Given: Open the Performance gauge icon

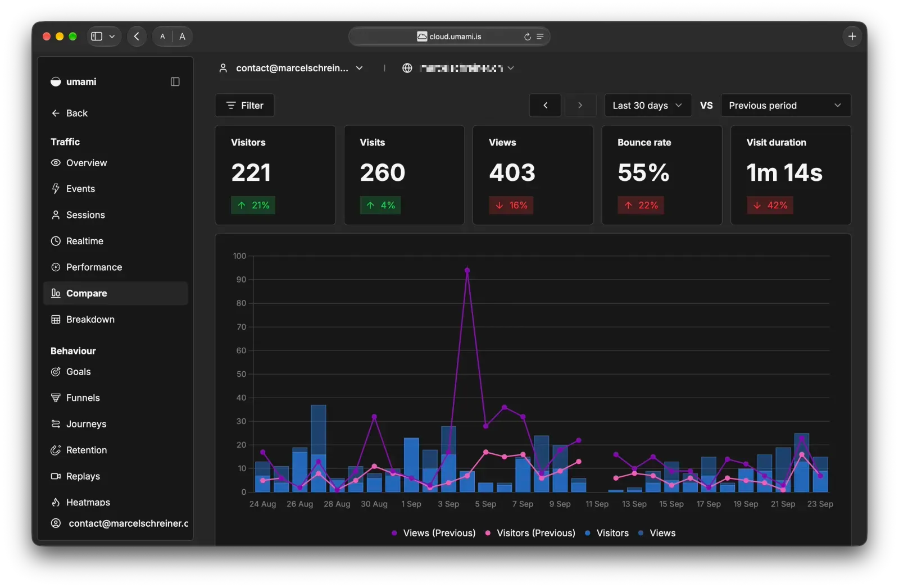Looking at the screenshot, I should (x=56, y=267).
